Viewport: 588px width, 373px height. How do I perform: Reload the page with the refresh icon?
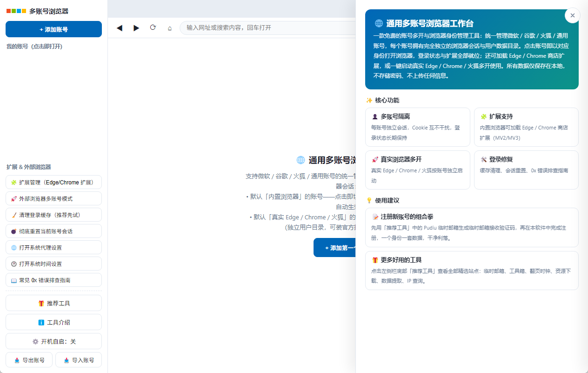(153, 27)
